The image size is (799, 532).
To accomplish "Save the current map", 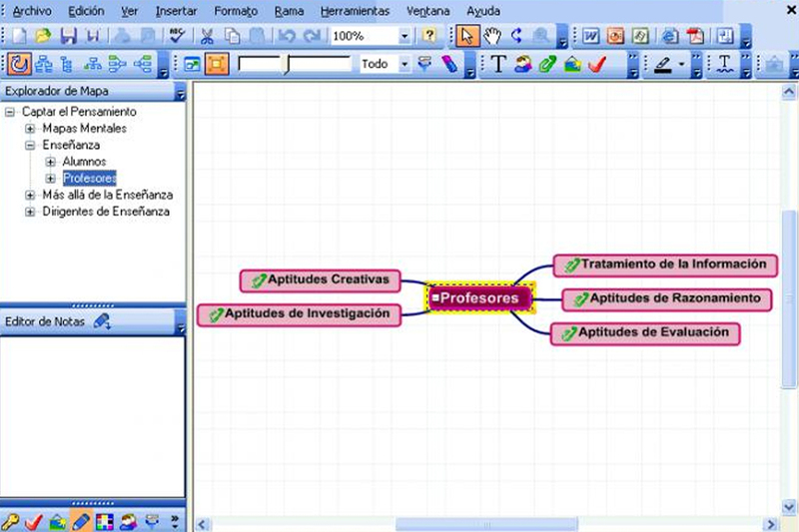I will click(68, 36).
